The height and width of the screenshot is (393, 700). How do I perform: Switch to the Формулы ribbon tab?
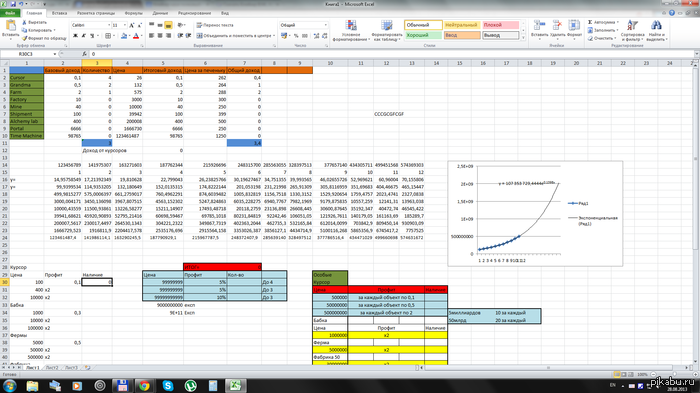pyautogui.click(x=134, y=13)
